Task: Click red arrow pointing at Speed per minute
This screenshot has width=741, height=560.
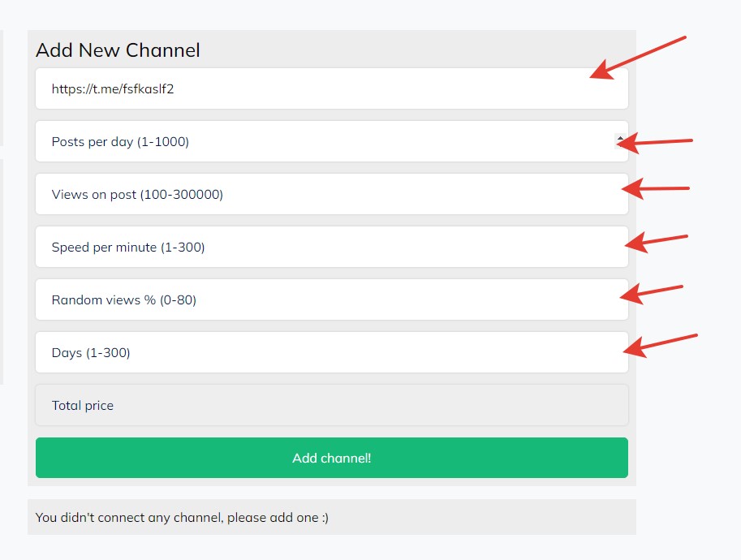Action: pyautogui.click(x=657, y=241)
